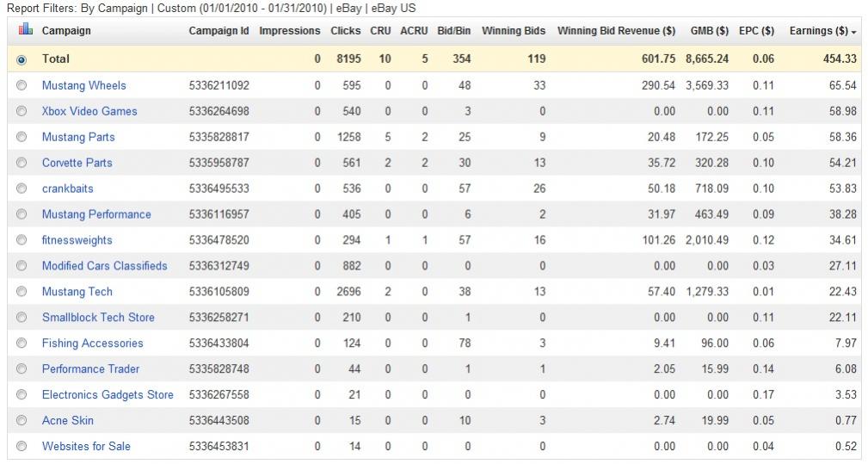Click the fitnessweights campaign link
Image resolution: width=868 pixels, height=464 pixels.
(77, 240)
